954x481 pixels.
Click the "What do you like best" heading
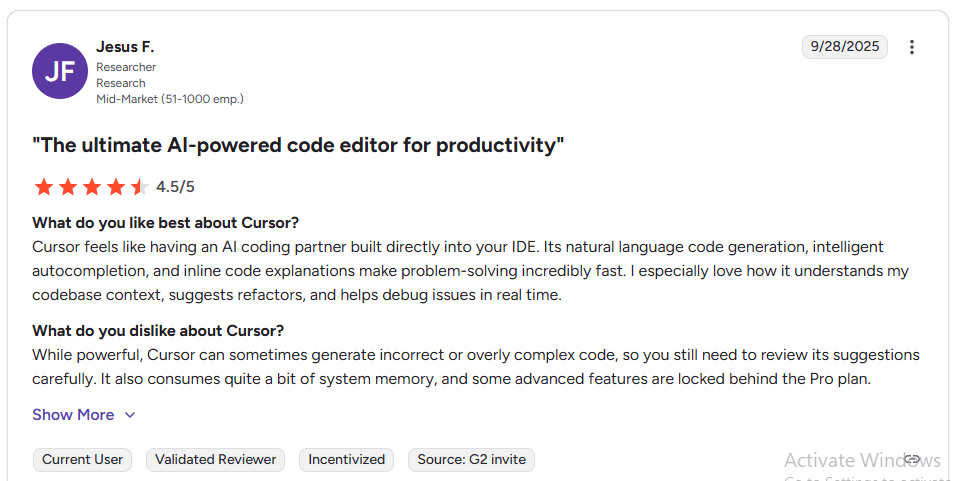point(165,222)
